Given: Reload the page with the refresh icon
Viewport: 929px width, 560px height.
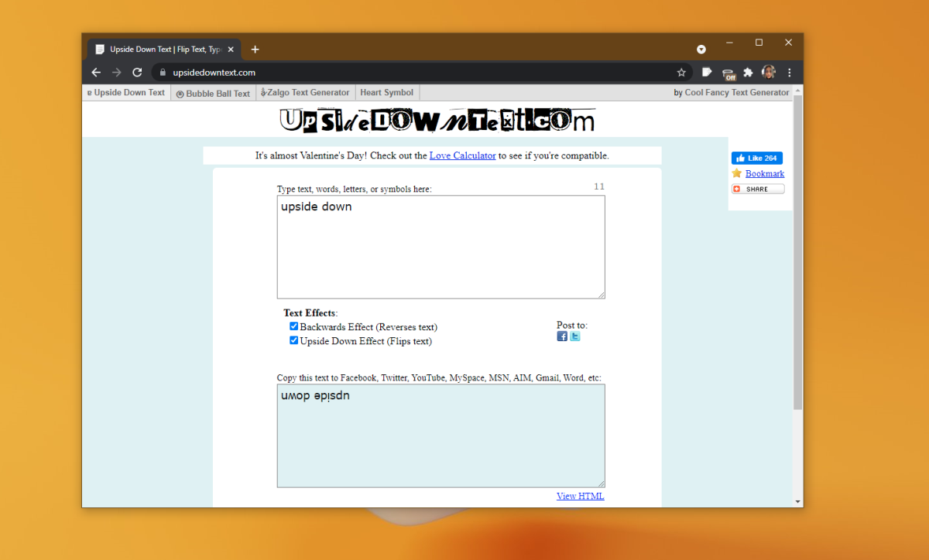Looking at the screenshot, I should pos(137,73).
